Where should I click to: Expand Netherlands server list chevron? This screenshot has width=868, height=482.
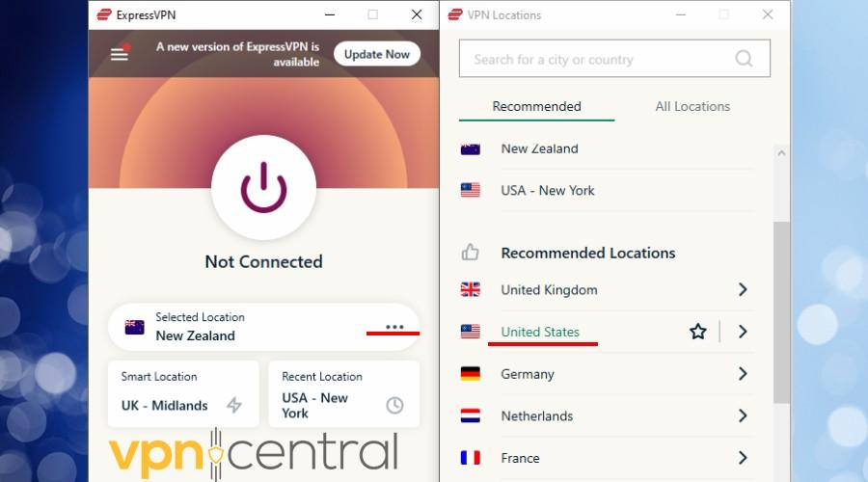(743, 415)
